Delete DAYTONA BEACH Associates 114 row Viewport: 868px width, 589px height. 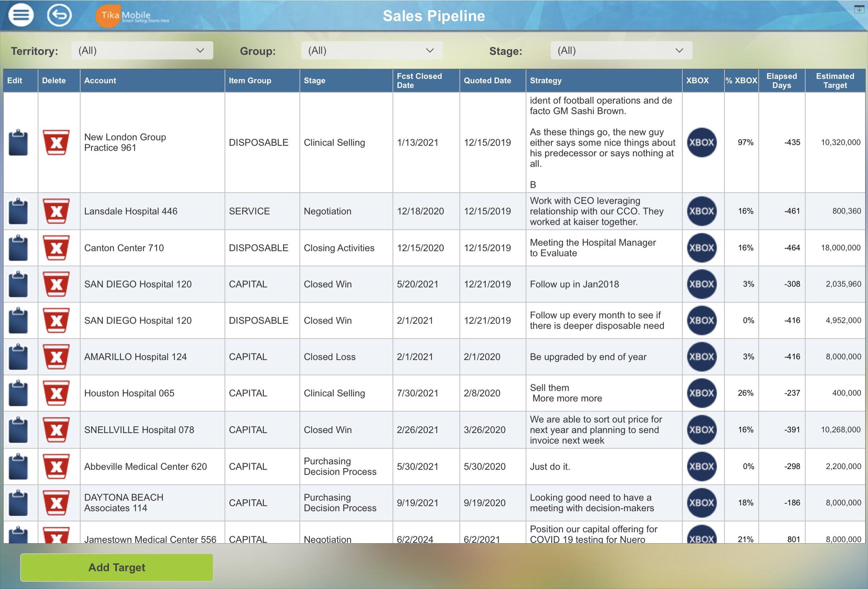56,503
